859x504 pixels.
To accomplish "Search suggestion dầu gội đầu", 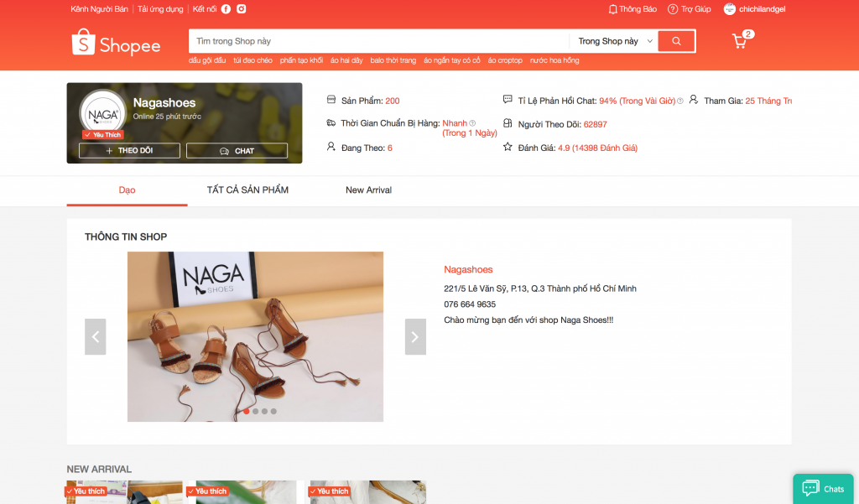I will (x=207, y=60).
